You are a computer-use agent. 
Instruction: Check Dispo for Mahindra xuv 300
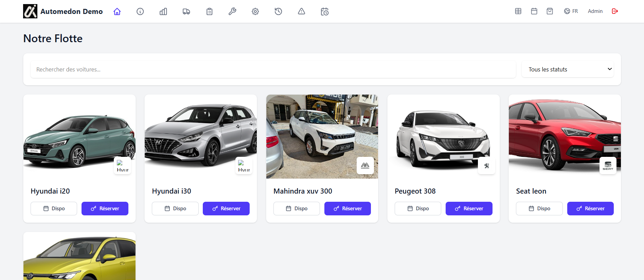pyautogui.click(x=297, y=209)
